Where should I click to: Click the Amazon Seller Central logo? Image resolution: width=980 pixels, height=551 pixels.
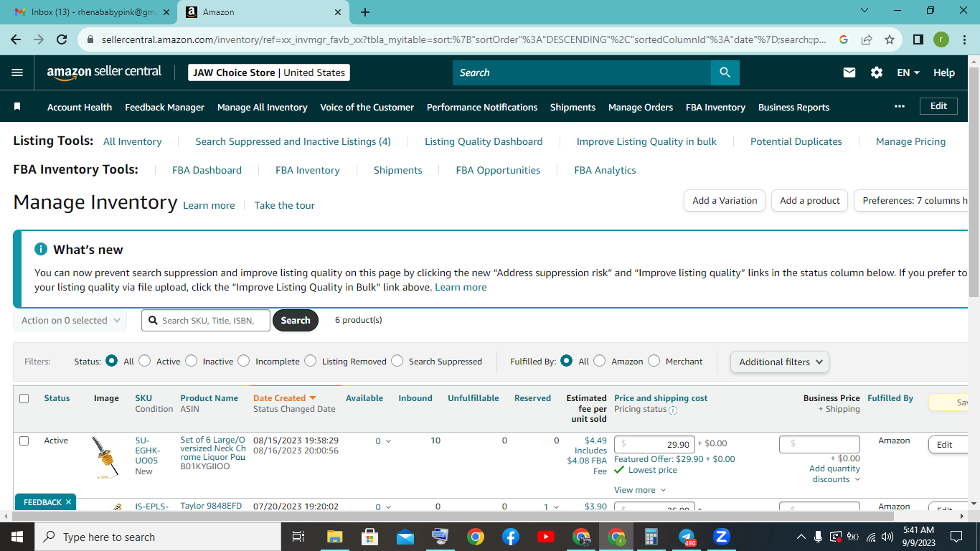[x=104, y=72]
